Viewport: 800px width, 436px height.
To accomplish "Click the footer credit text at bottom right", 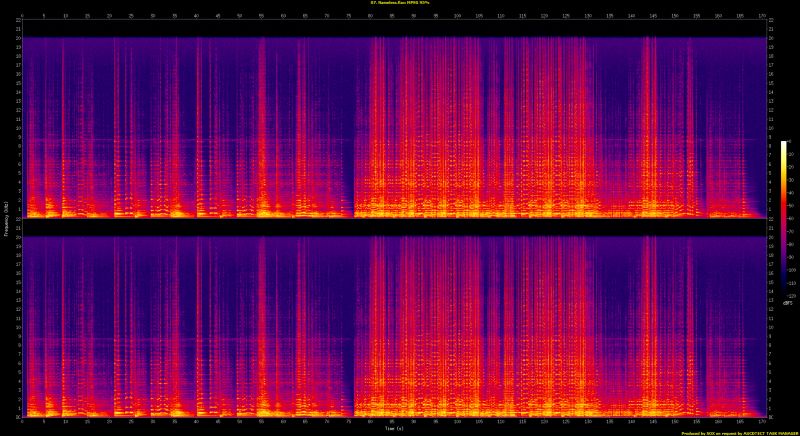I will pos(738,432).
